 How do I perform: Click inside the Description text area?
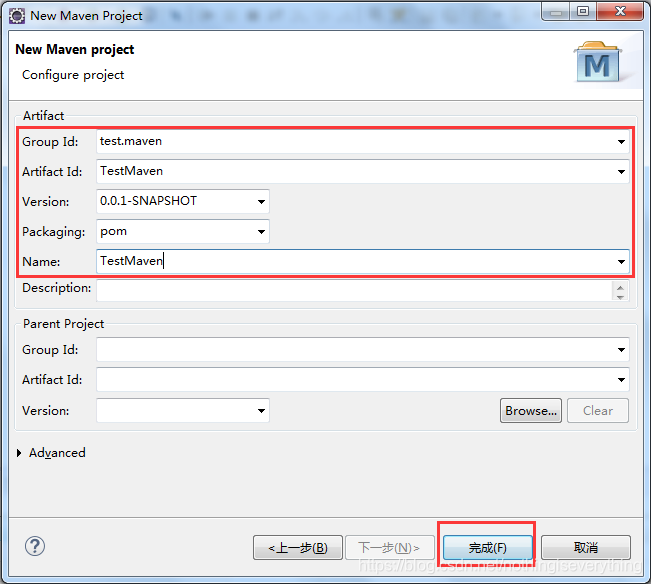pos(354,290)
